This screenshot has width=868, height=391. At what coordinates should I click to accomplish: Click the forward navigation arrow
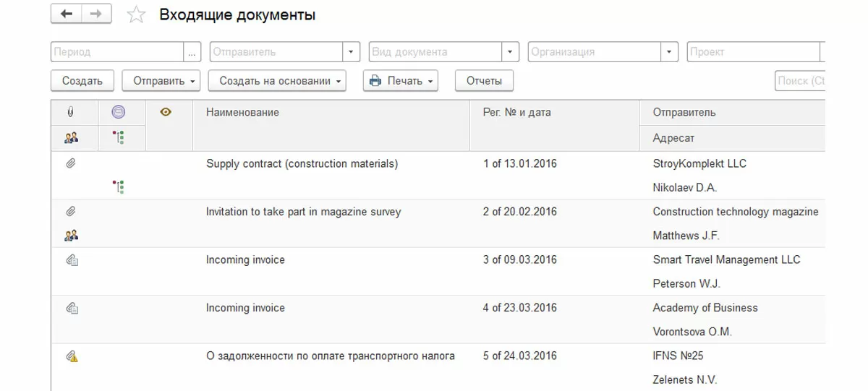[96, 14]
